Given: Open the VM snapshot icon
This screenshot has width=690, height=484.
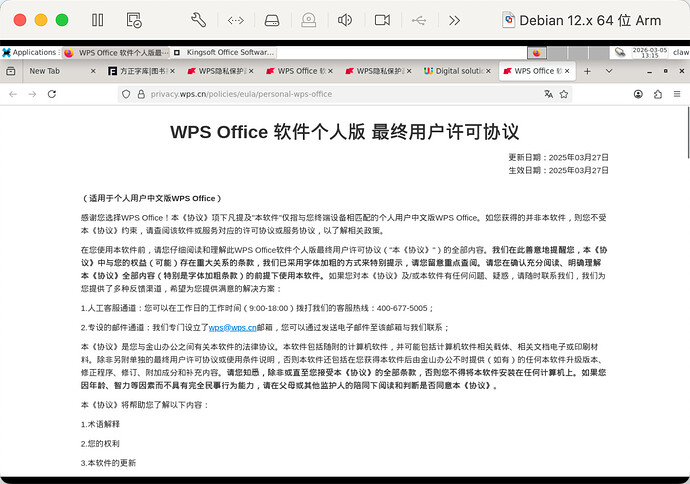Looking at the screenshot, I should point(134,20).
